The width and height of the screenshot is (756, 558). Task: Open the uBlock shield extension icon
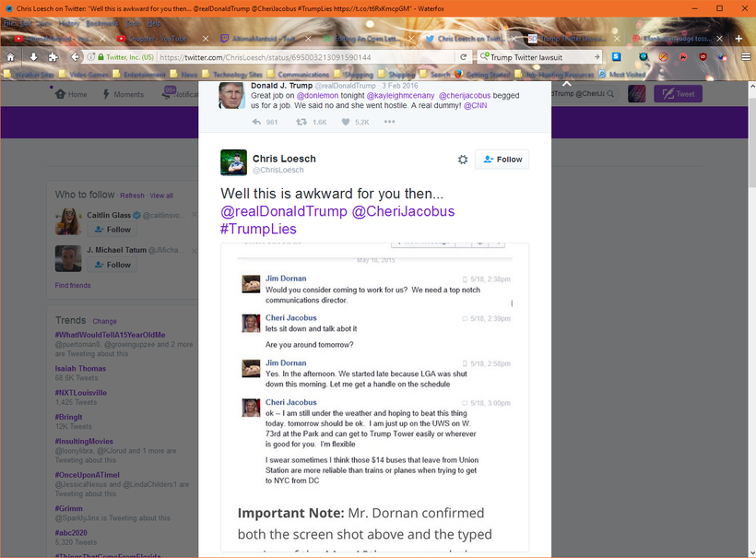pos(703,57)
